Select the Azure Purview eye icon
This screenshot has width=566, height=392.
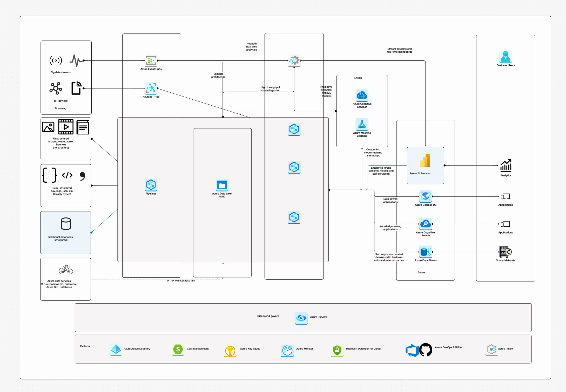click(301, 318)
